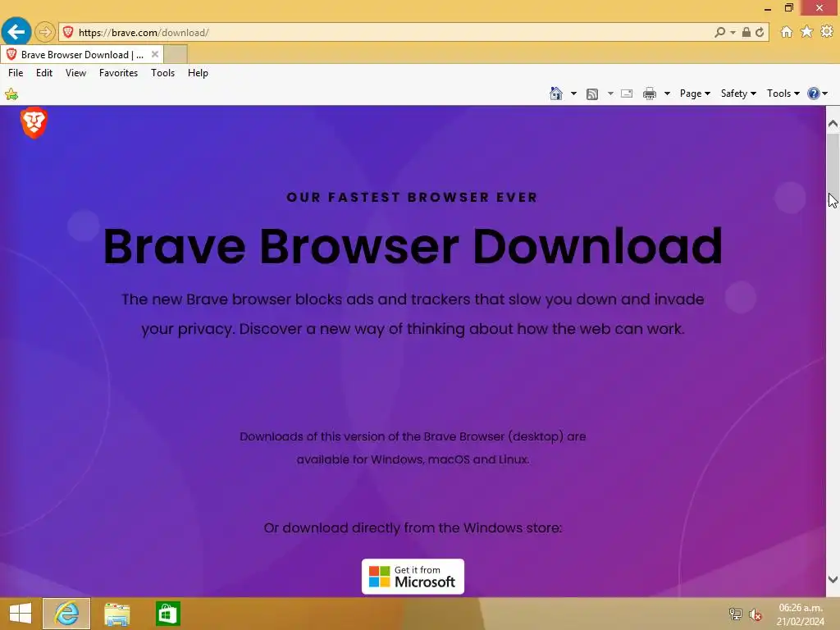Expand the Help icon dropdown arrow
The image size is (840, 630).
(825, 94)
